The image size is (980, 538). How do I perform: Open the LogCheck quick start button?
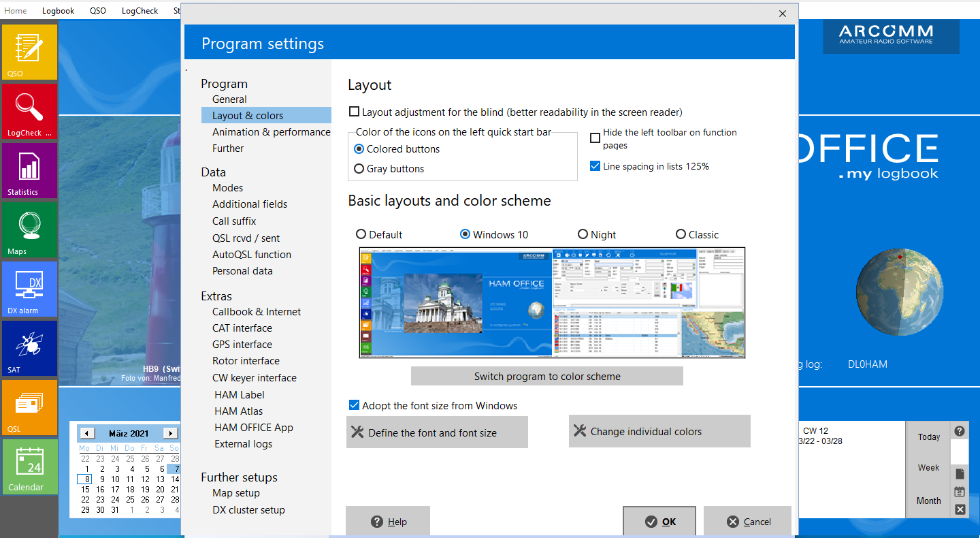coord(29,111)
